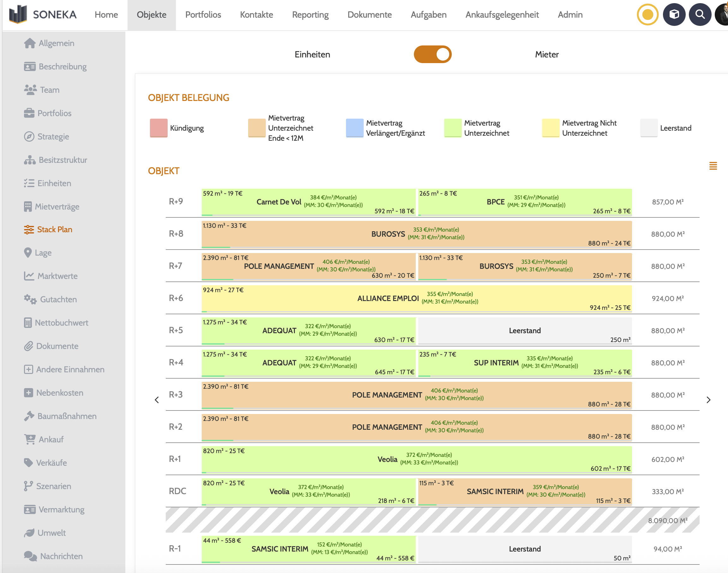
Task: Open the chart hamburger menu icon
Action: (x=713, y=166)
